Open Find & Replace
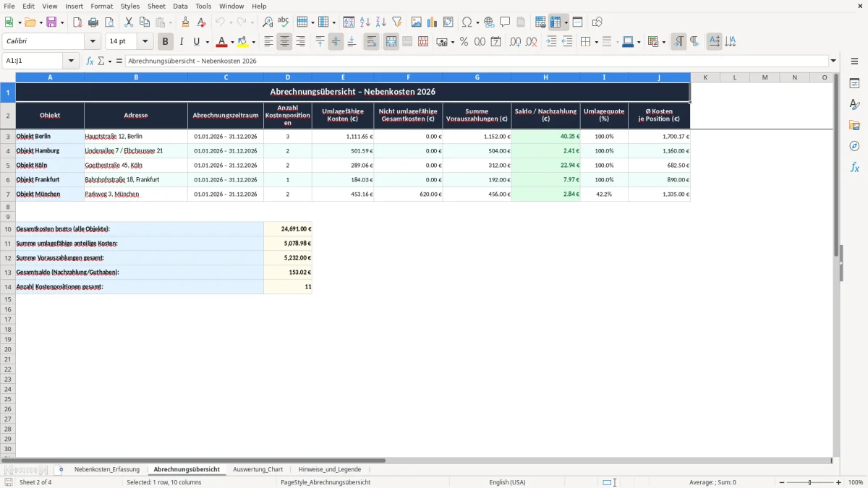 [268, 22]
